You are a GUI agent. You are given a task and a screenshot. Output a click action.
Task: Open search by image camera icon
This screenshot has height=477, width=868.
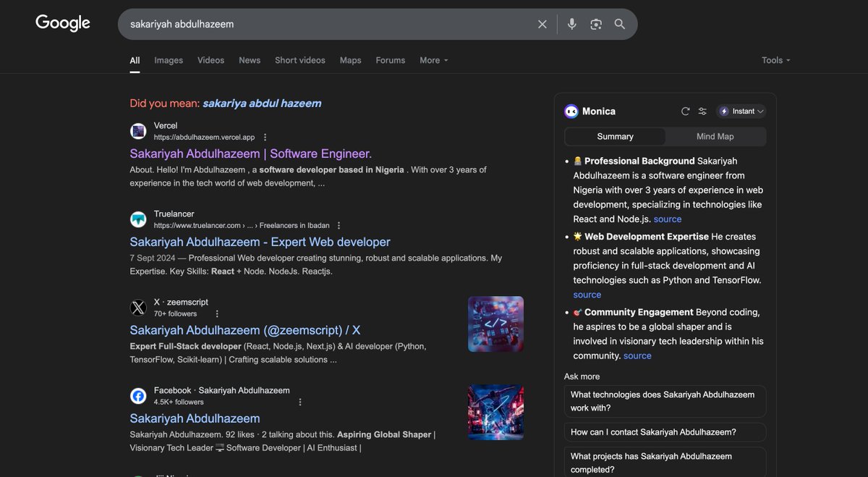click(596, 25)
